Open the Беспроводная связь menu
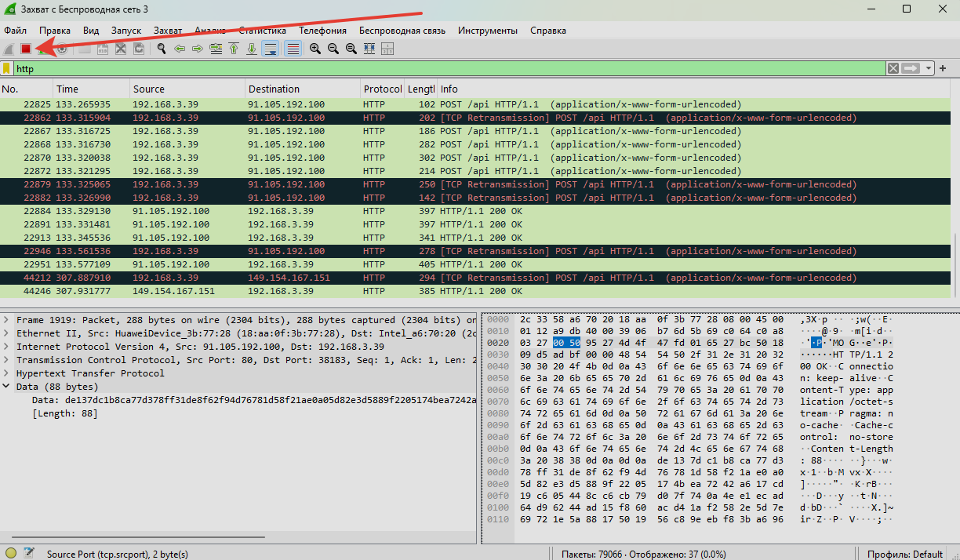 pos(402,31)
